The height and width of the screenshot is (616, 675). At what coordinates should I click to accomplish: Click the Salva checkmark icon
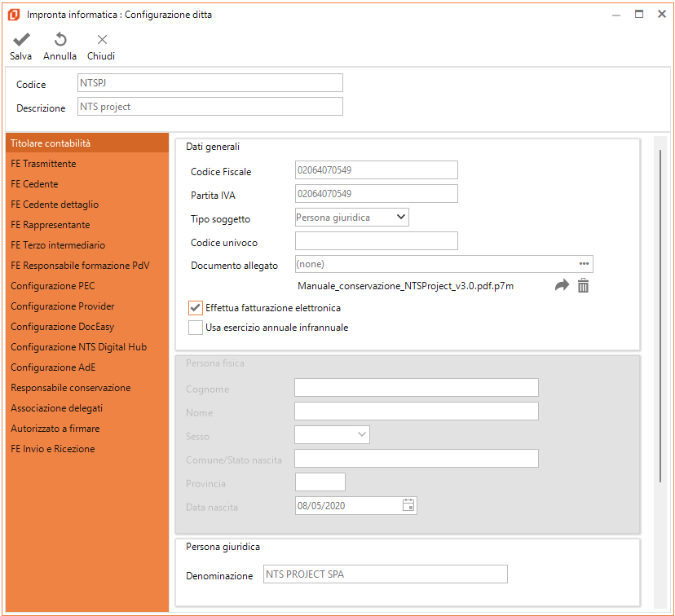tap(21, 40)
